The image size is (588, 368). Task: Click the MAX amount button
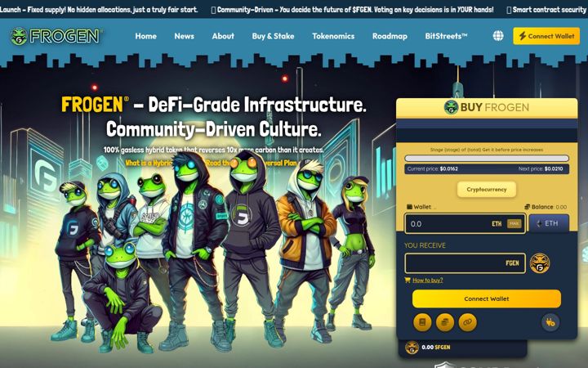click(514, 224)
